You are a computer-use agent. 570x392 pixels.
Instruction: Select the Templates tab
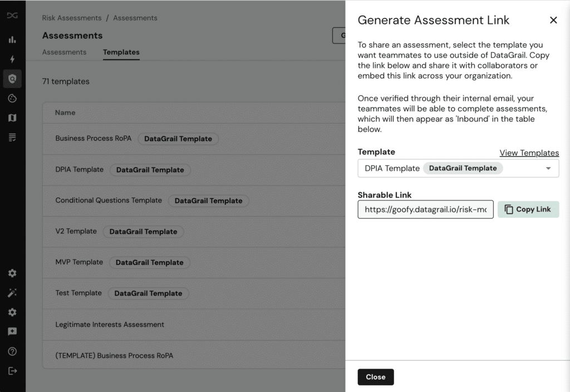(x=121, y=52)
